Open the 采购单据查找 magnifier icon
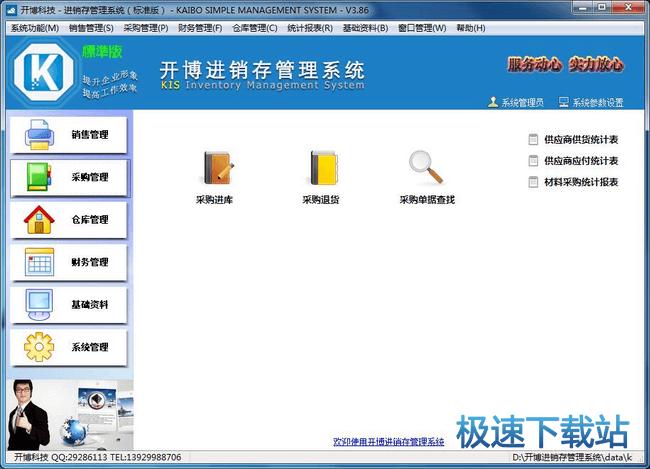The height and width of the screenshot is (469, 650). [x=427, y=169]
